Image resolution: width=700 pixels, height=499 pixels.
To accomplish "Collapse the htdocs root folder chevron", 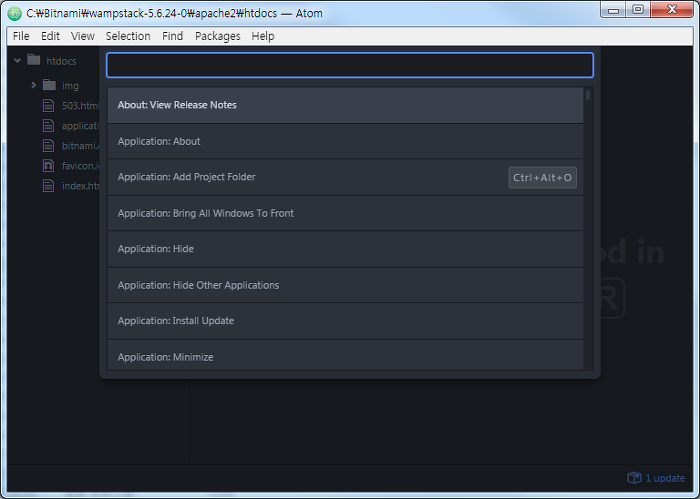I will (x=17, y=60).
